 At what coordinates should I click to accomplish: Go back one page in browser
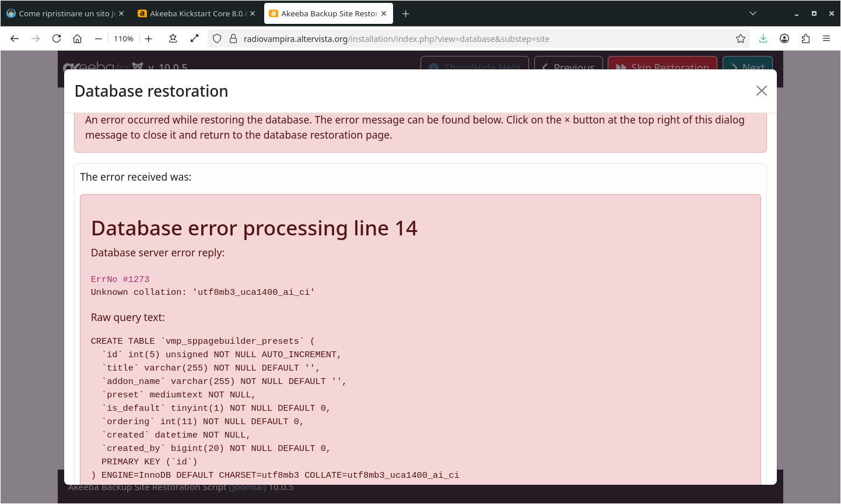pos(15,38)
